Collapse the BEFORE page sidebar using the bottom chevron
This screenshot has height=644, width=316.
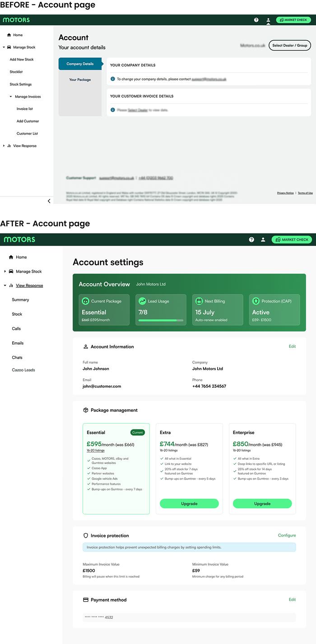pyautogui.click(x=49, y=201)
